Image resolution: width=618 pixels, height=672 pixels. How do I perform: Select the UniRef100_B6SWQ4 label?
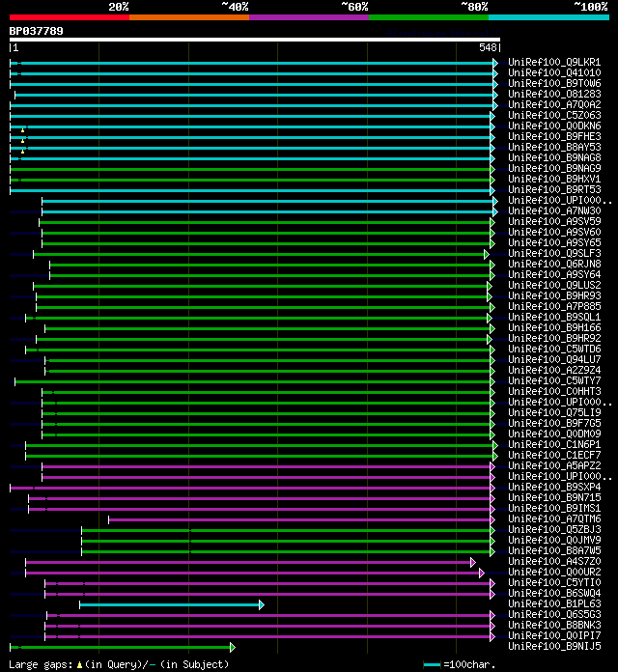(554, 593)
